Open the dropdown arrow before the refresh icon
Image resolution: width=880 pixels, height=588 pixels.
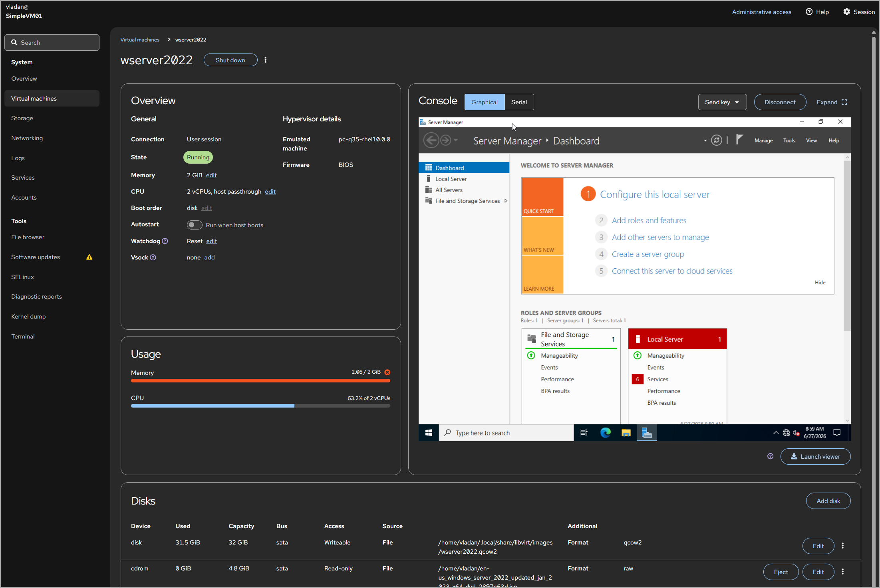point(705,140)
